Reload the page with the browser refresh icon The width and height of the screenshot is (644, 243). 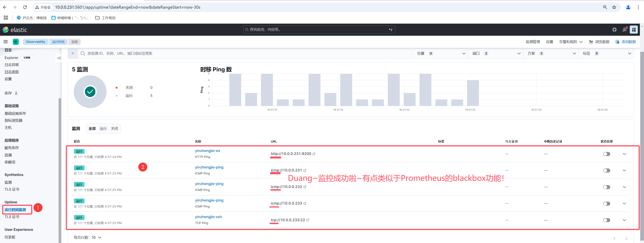25,7
